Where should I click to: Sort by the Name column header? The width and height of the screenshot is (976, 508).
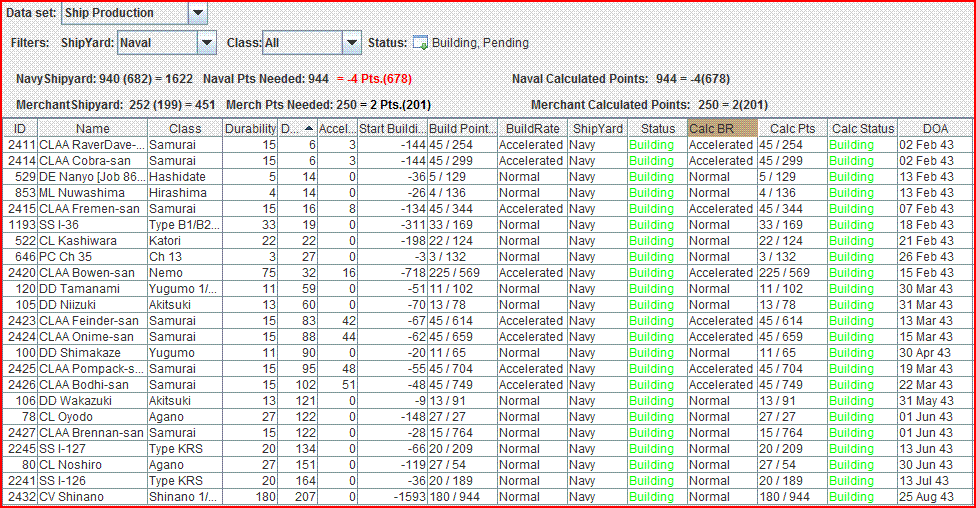(x=93, y=129)
